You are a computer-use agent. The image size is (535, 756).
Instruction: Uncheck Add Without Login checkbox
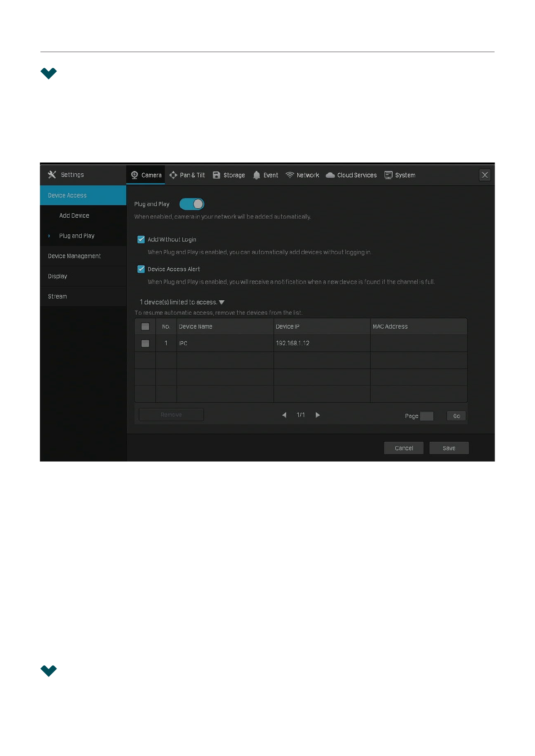point(141,239)
